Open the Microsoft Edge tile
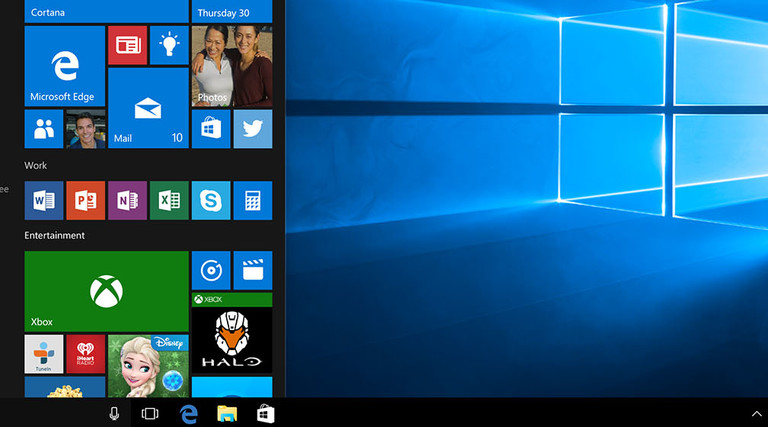The image size is (768, 427). pyautogui.click(x=65, y=66)
